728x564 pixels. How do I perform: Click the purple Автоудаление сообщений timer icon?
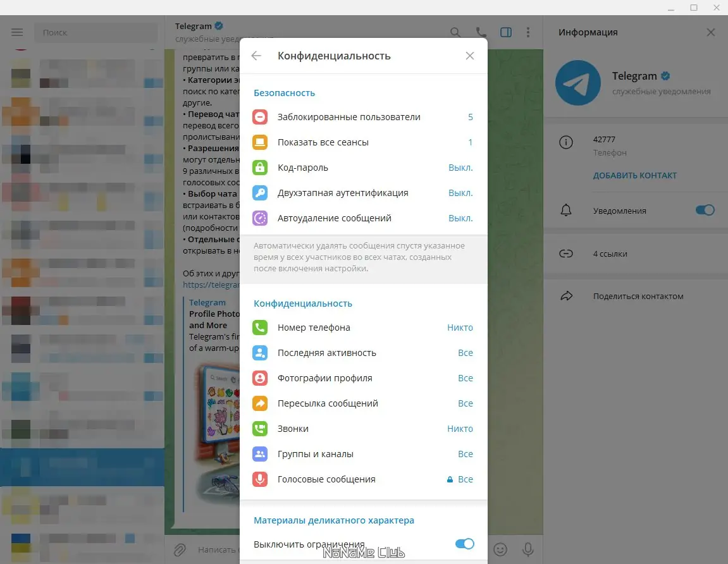tap(260, 218)
